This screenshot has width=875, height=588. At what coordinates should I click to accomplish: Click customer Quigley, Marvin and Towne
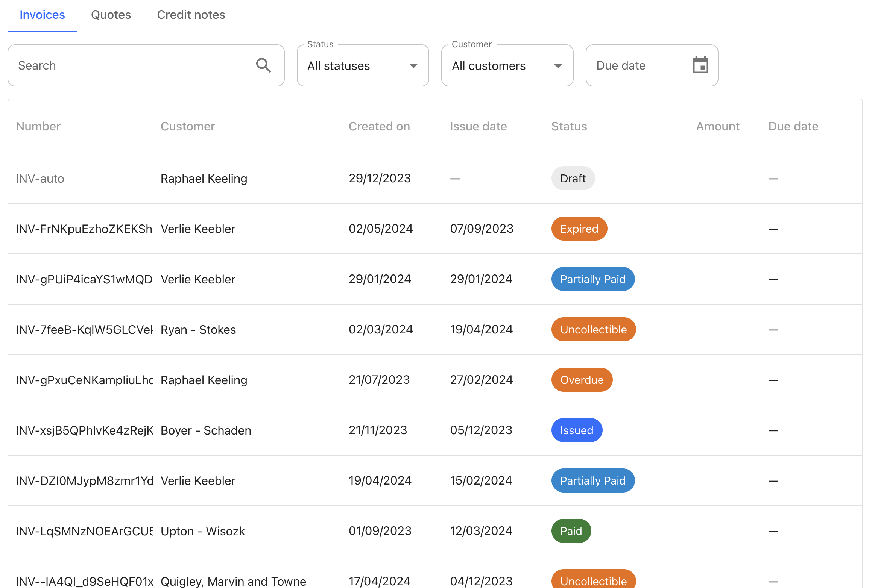(233, 581)
